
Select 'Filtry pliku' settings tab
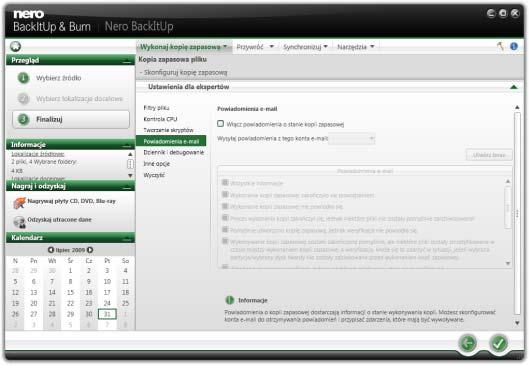156,108
